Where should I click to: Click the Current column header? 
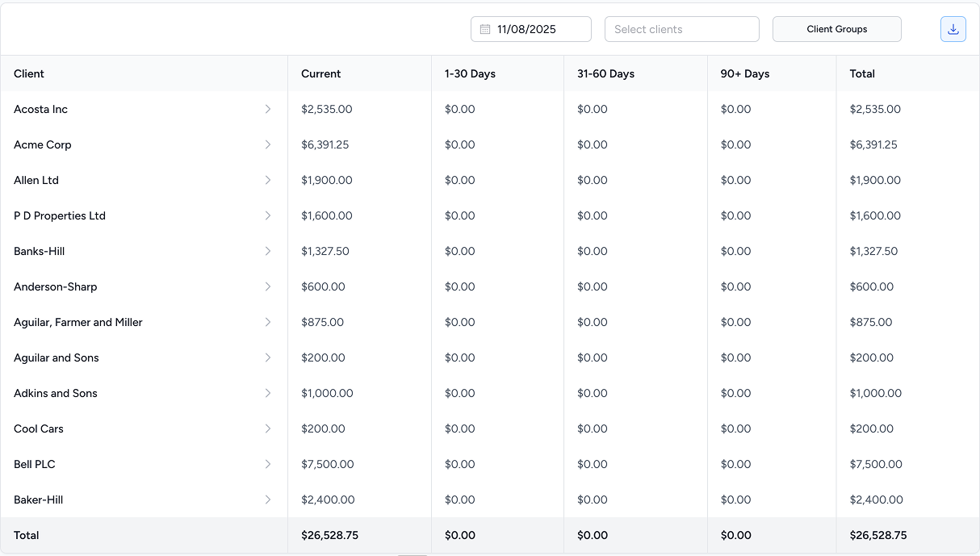click(x=320, y=73)
